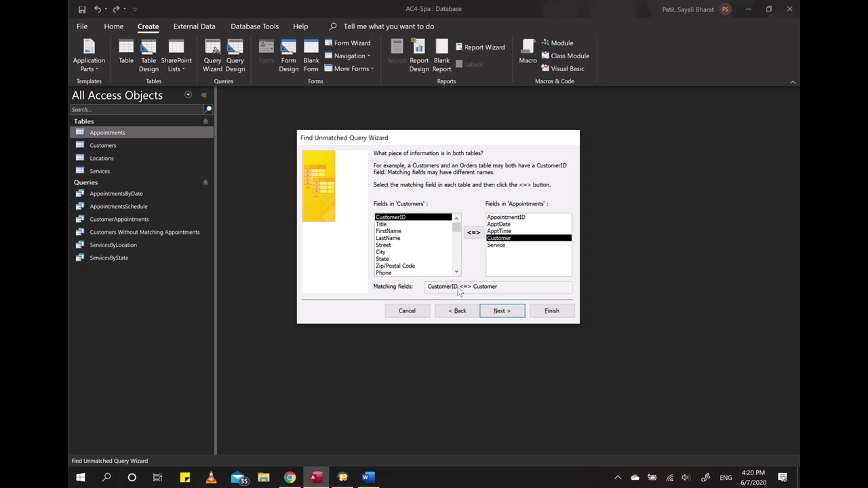The image size is (868, 488).
Task: Open Database Tools tab
Action: tap(254, 26)
